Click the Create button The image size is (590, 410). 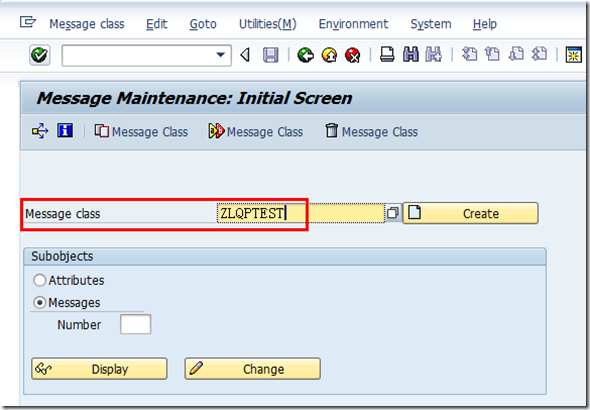pyautogui.click(x=470, y=213)
